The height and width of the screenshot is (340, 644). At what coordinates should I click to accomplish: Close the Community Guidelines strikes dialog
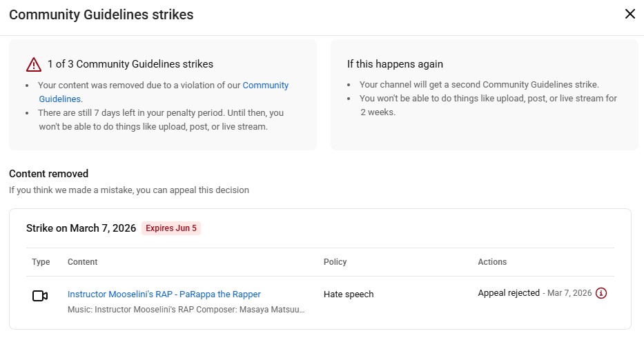coord(630,14)
